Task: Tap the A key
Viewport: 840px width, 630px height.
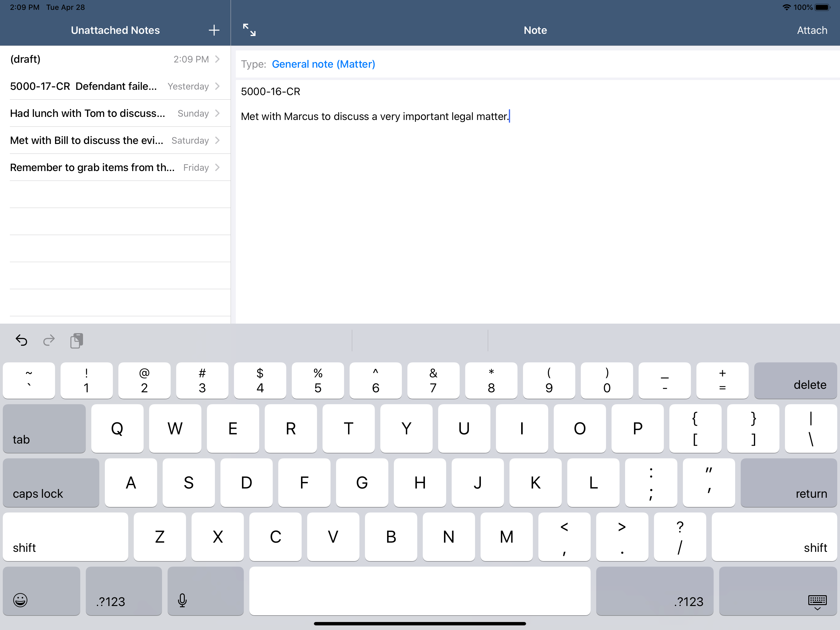Action: pos(131,483)
